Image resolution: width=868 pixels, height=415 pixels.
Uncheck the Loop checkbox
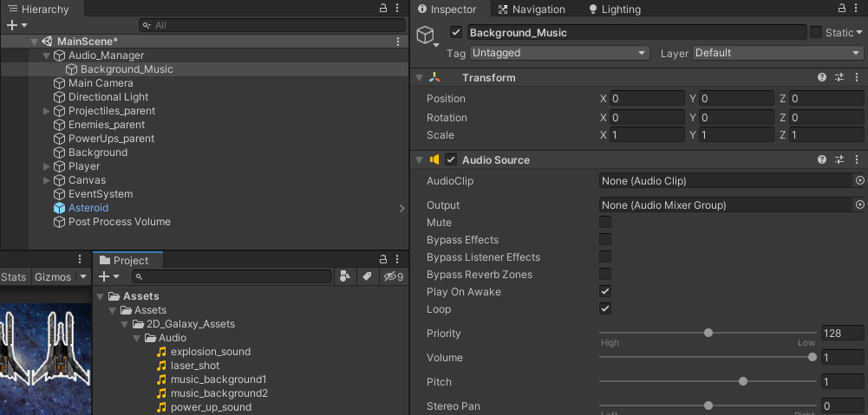[x=605, y=308]
